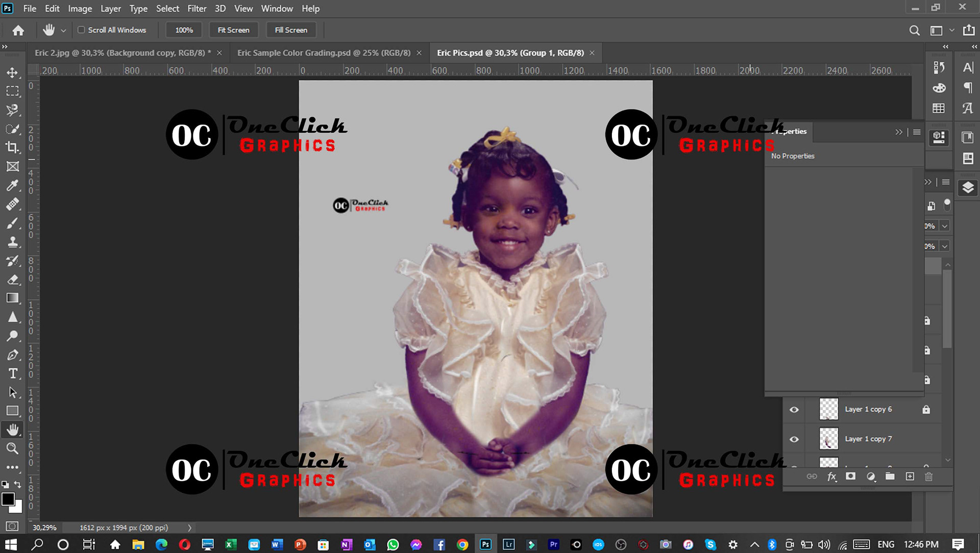The height and width of the screenshot is (553, 980).
Task: Open the Select menu
Action: click(167, 9)
